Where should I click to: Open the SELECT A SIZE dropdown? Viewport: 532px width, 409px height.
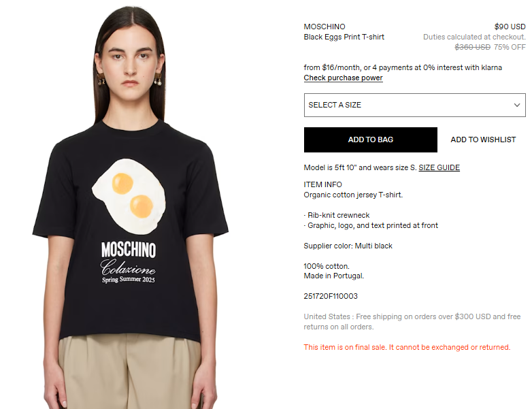click(x=414, y=105)
